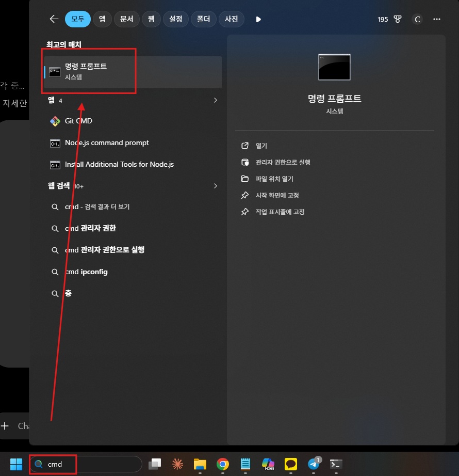
Task: Click pin icon beside 시작 화면에 고정
Action: pyautogui.click(x=245, y=195)
